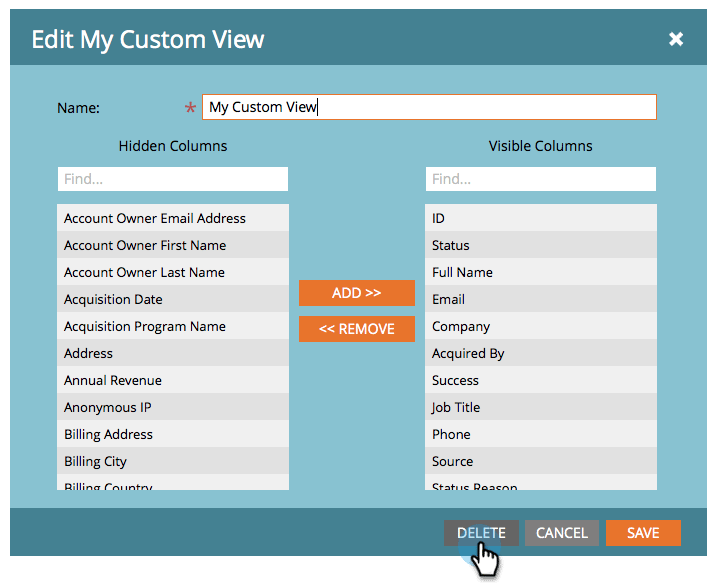Select Status Reason visible column
The height and width of the screenshot is (584, 716).
(541, 483)
